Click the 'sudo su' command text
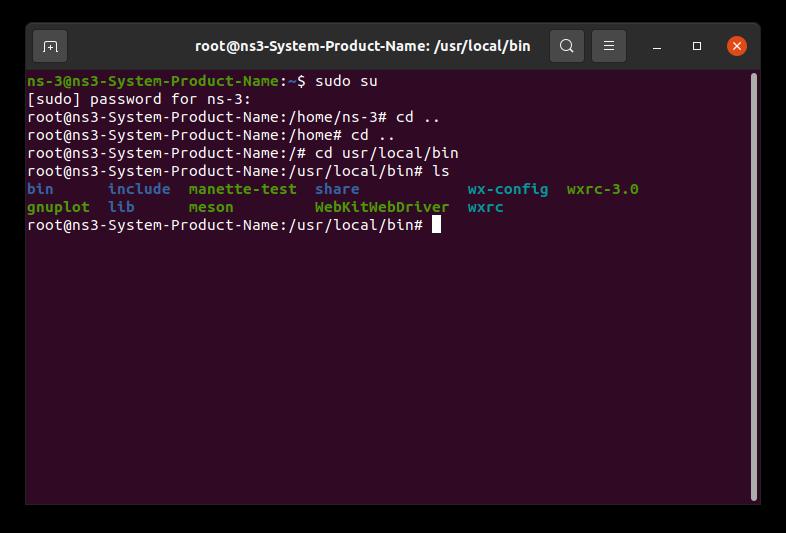Screen dimensions: 786x533 pos(346,81)
